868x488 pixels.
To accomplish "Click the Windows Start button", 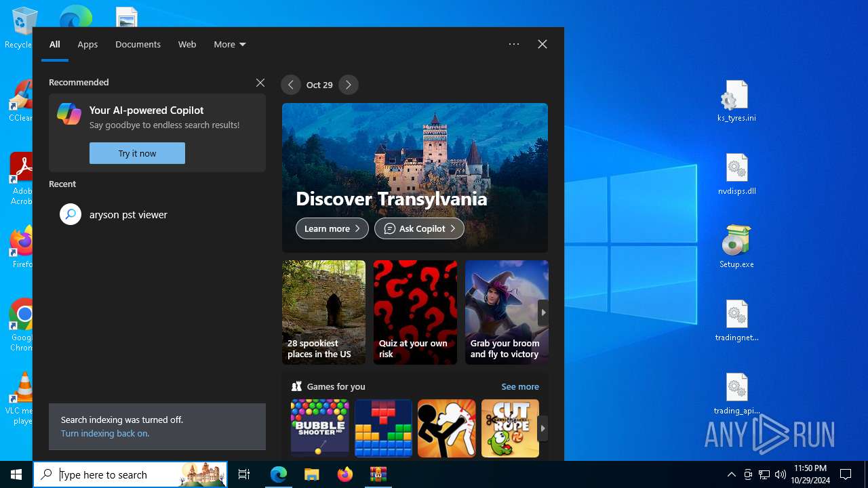I will point(16,474).
